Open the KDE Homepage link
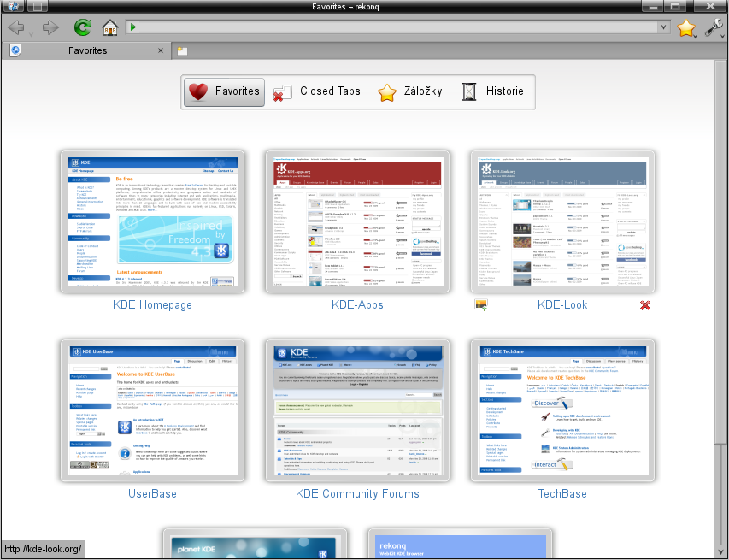This screenshot has height=560, width=729. click(152, 304)
